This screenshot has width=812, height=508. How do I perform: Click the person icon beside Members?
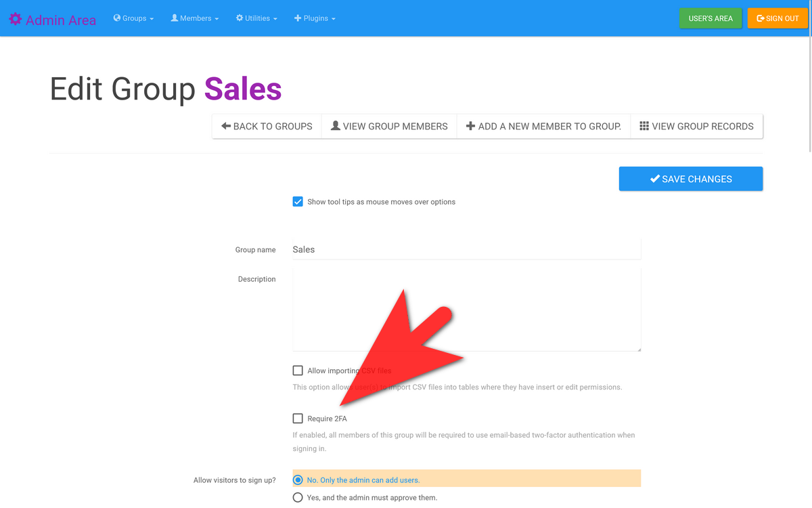coord(175,18)
